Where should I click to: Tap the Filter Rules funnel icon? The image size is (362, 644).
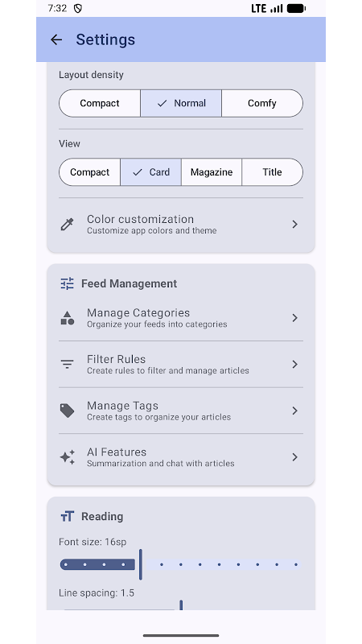(x=67, y=365)
